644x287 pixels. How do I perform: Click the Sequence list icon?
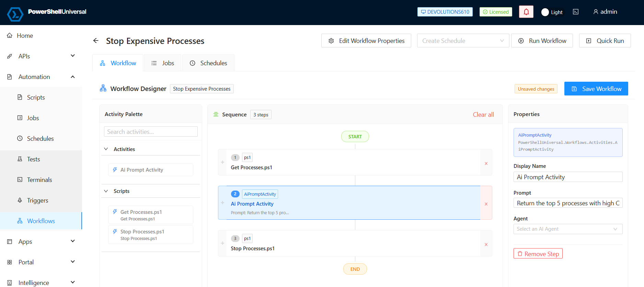click(216, 114)
